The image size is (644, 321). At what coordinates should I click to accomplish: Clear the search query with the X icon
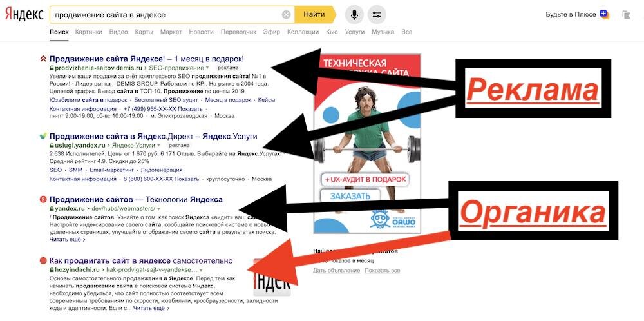[x=287, y=15]
